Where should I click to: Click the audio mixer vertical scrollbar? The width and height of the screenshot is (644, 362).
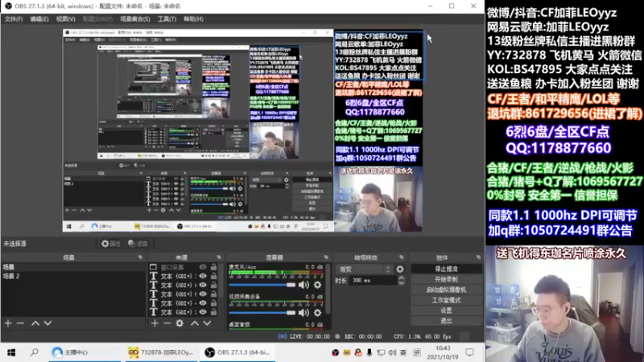pyautogui.click(x=328, y=290)
